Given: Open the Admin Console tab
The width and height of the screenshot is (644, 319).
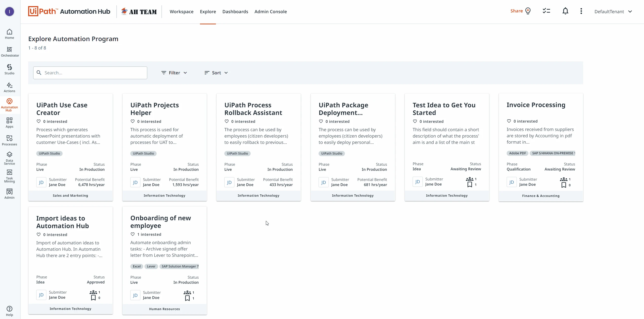Looking at the screenshot, I should [270, 11].
